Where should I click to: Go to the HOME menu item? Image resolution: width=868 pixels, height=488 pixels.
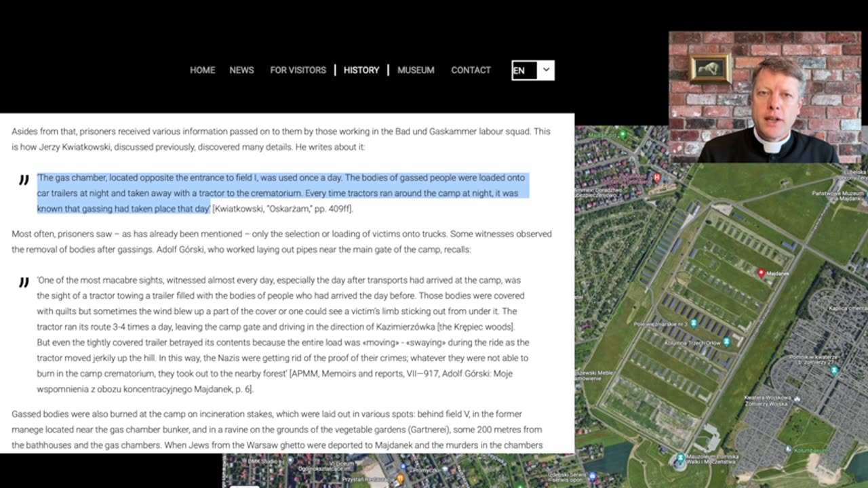coord(202,70)
